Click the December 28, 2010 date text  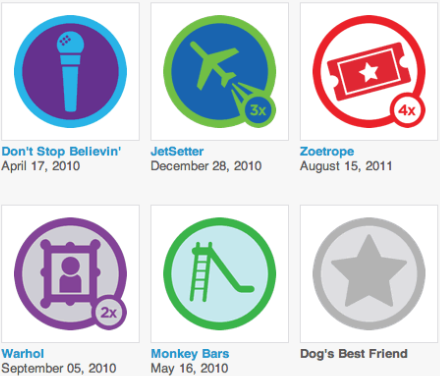[206, 166]
